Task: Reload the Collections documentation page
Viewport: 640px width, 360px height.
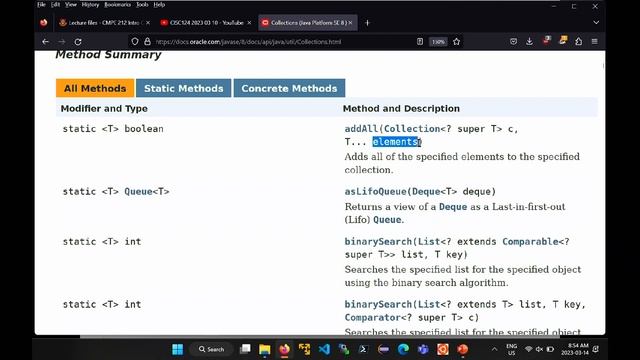Action: point(78,42)
